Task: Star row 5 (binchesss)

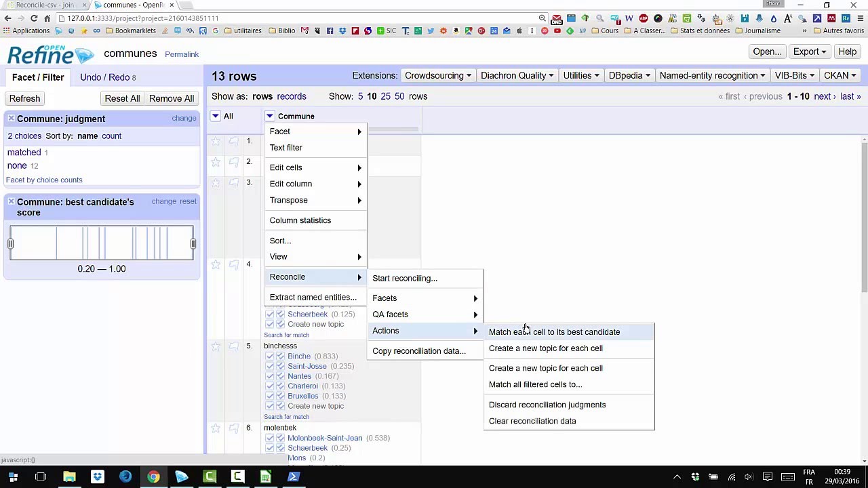Action: click(216, 346)
